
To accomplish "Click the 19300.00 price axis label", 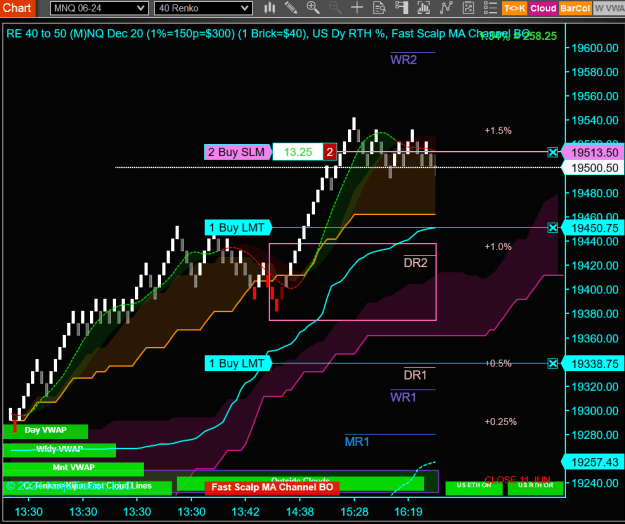I will pos(595,411).
